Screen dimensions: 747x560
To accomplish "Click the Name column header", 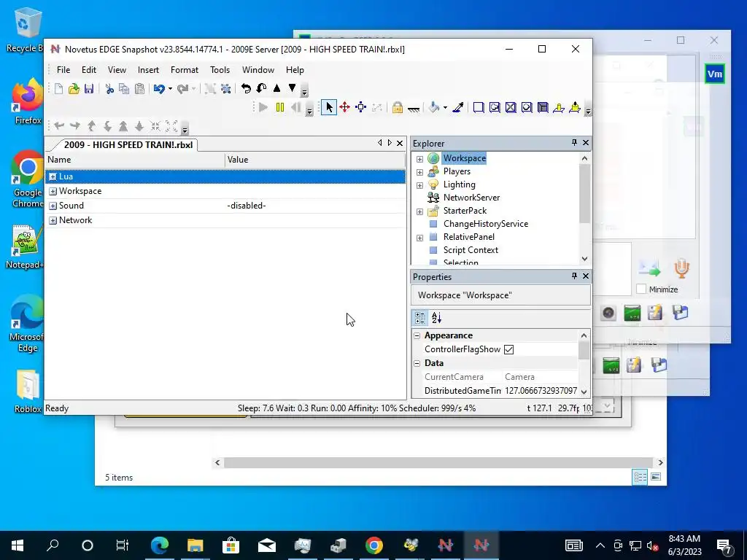I will (135, 160).
